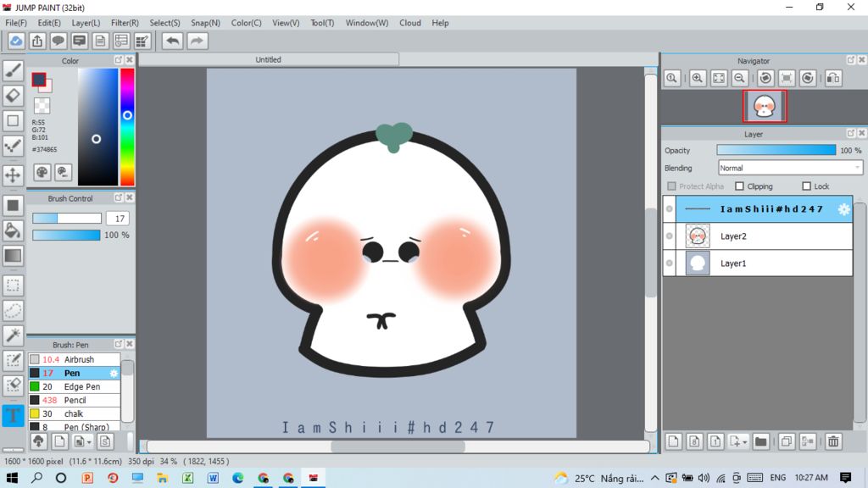Add a new layer folder

(x=761, y=441)
